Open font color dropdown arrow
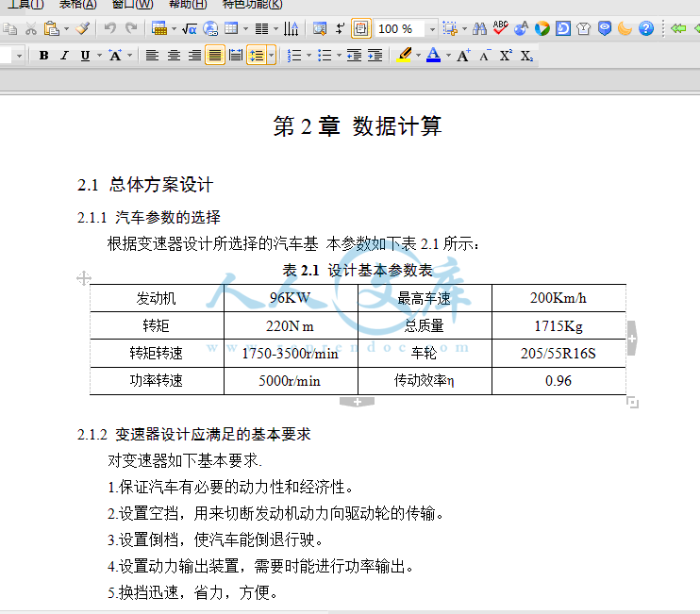This screenshot has width=700, height=614. (x=448, y=56)
